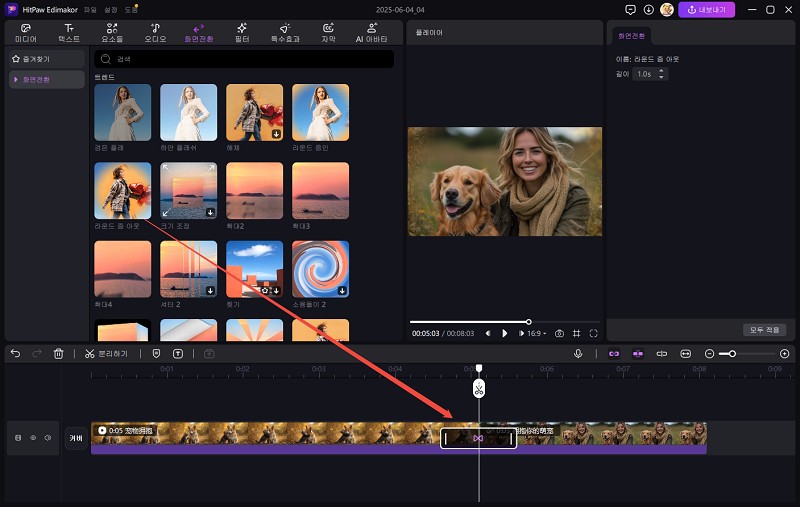Select 즐겨찾기 favorites in the sidebar

[x=46, y=59]
